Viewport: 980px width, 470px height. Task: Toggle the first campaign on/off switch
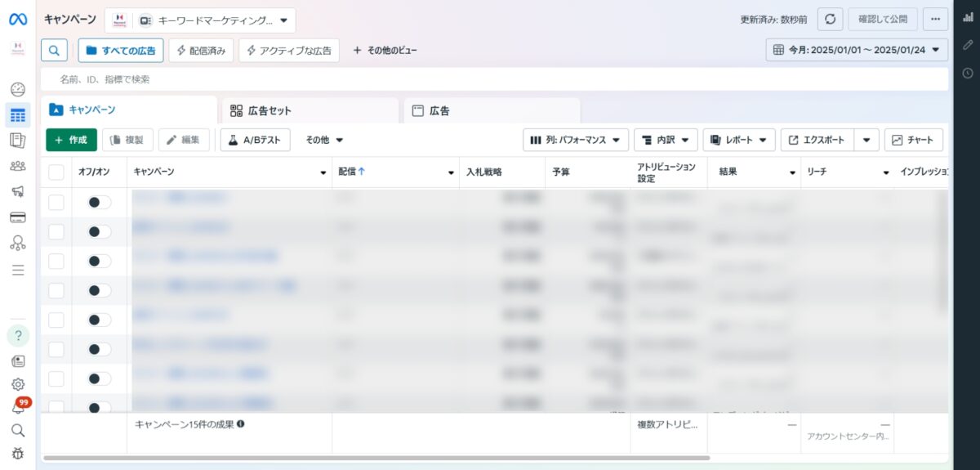[99, 202]
